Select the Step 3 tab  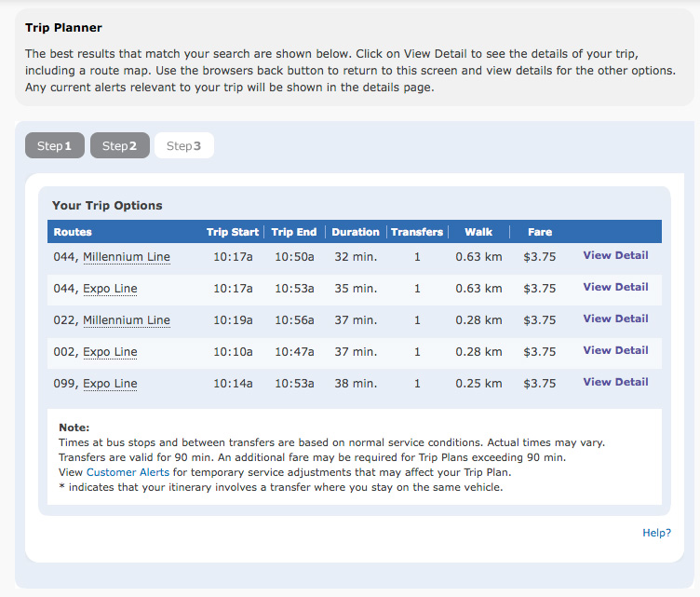pos(183,146)
